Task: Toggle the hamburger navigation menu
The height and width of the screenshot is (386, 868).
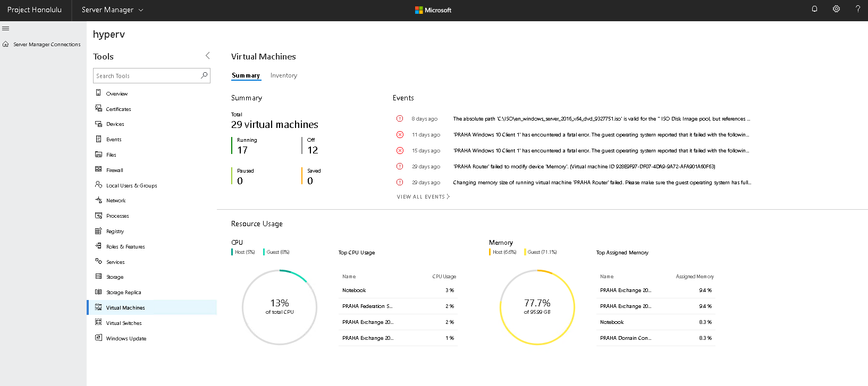Action: coord(5,29)
